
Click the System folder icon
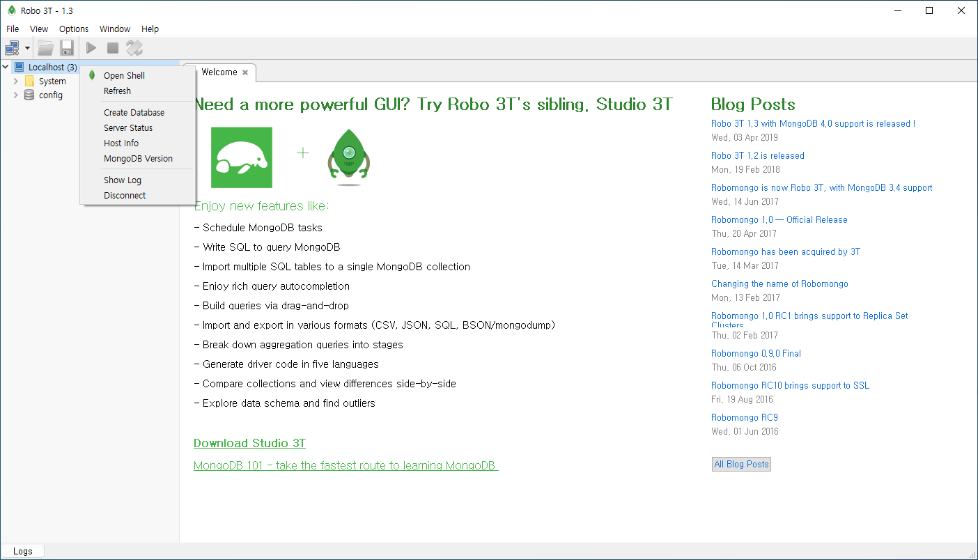pos(29,81)
